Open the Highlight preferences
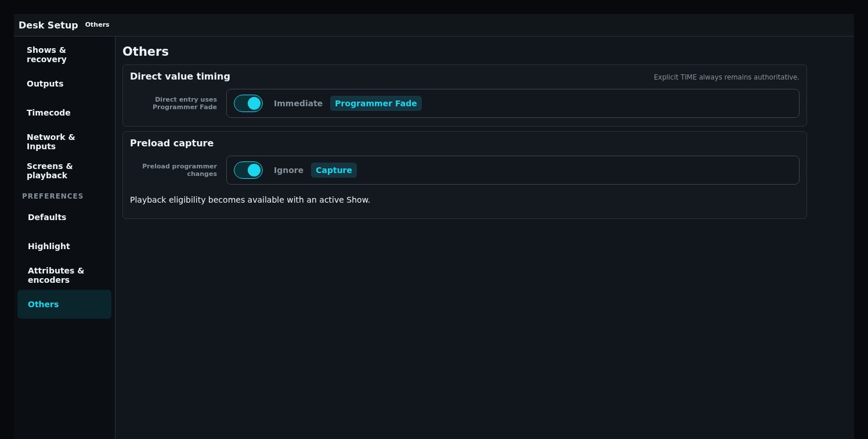Image resolution: width=868 pixels, height=439 pixels. 64,246
